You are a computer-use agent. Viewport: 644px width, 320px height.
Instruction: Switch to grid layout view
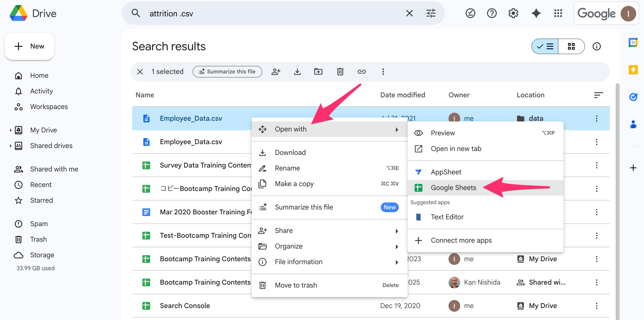pyautogui.click(x=571, y=46)
